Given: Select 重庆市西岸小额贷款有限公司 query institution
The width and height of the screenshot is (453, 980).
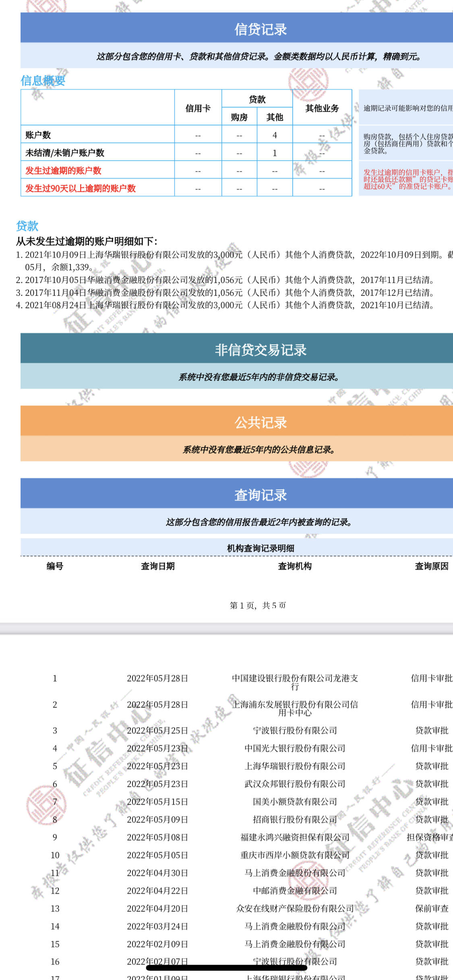Looking at the screenshot, I should click(295, 855).
